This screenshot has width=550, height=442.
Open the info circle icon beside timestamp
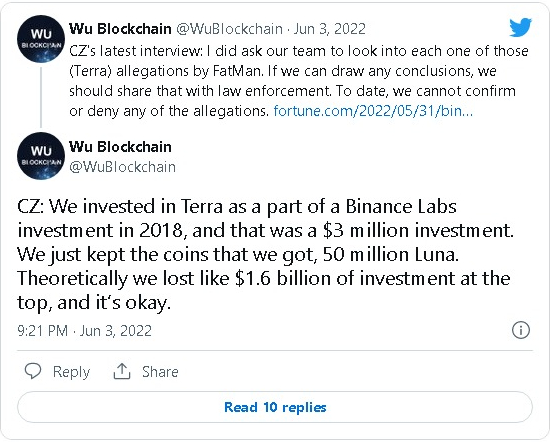click(521, 330)
